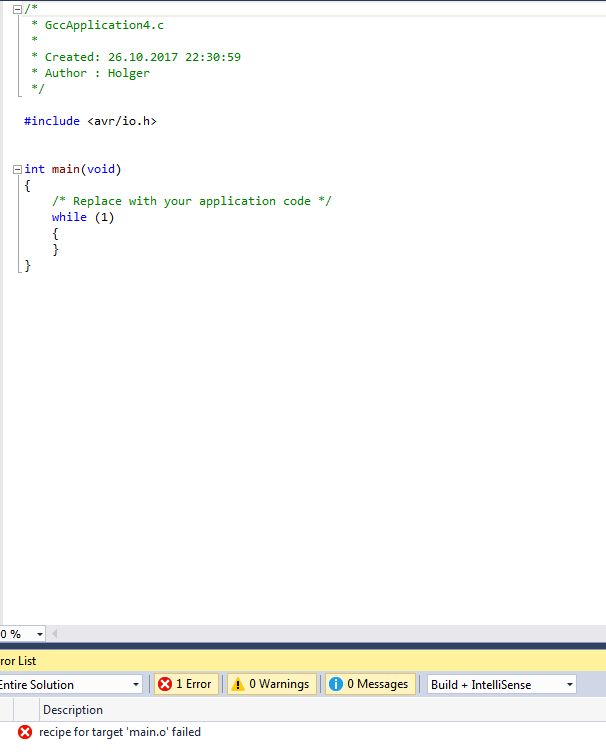
Task: Click the blue info messages icon
Action: click(x=336, y=684)
